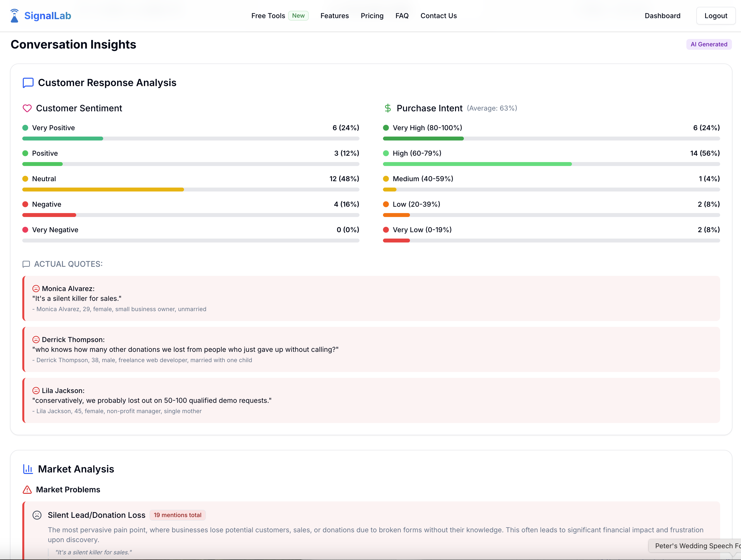Click the sad face icon beside Silent Lead/Donation Loss
This screenshot has width=741, height=560.
37,515
